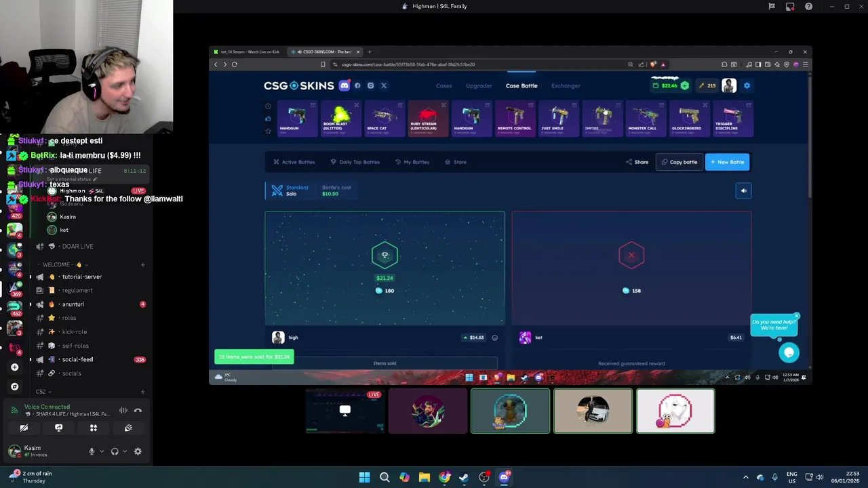Open the socials channel
The image size is (868, 488).
click(88, 373)
